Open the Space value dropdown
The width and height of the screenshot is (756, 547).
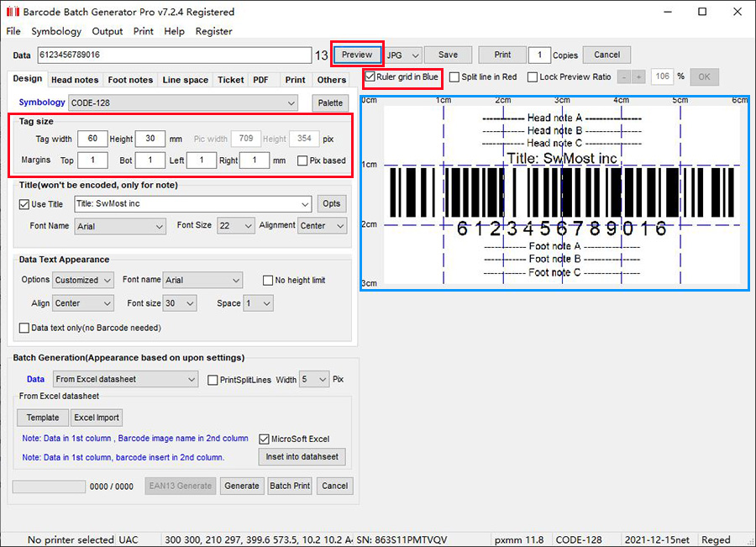258,303
